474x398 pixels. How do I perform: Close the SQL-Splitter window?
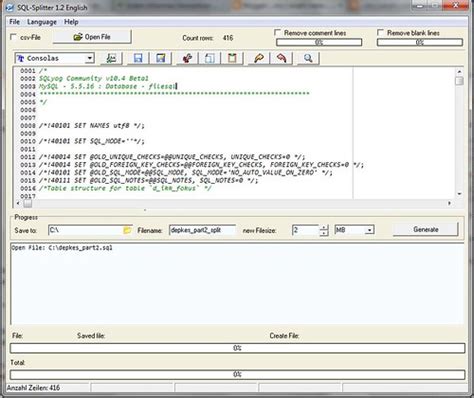click(x=456, y=5)
